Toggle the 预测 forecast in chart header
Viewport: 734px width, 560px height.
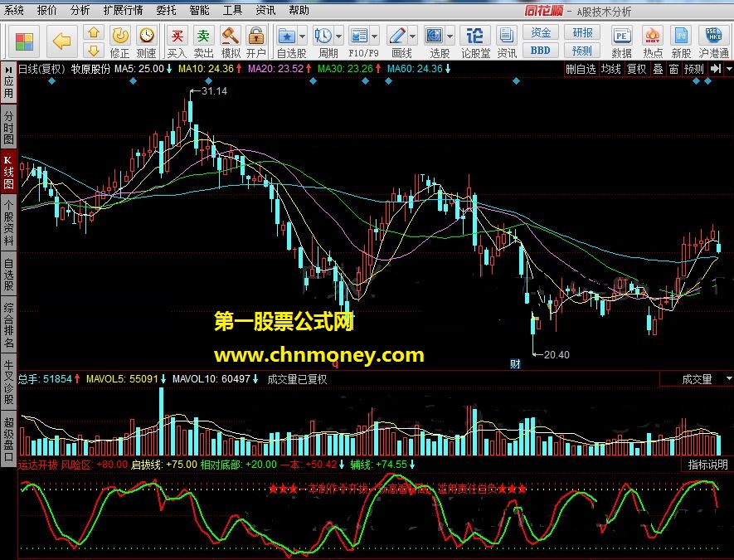click(x=693, y=69)
